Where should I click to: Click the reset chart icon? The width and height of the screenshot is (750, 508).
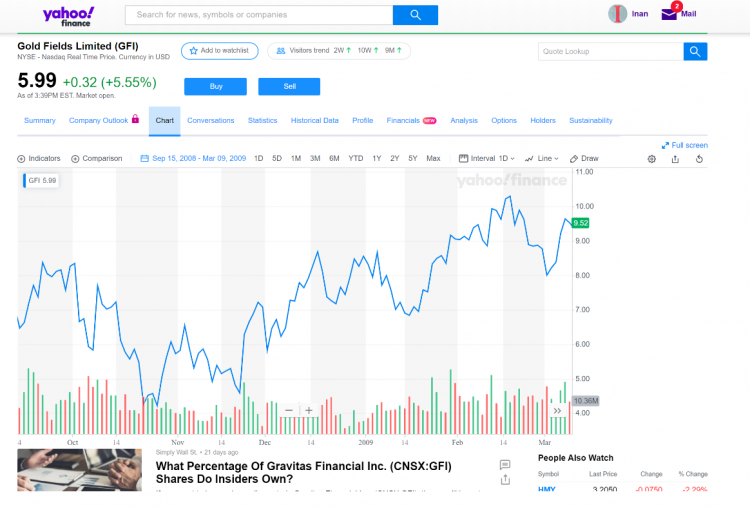[x=698, y=158]
